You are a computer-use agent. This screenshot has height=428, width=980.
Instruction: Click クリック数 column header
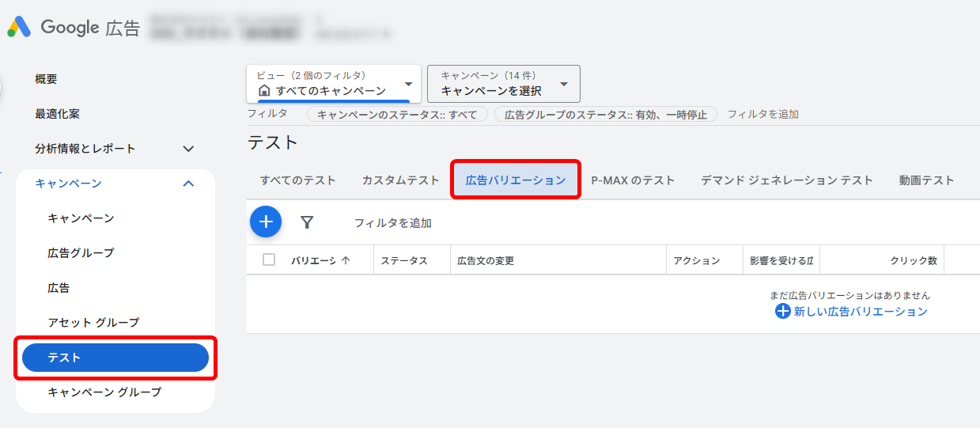[914, 260]
